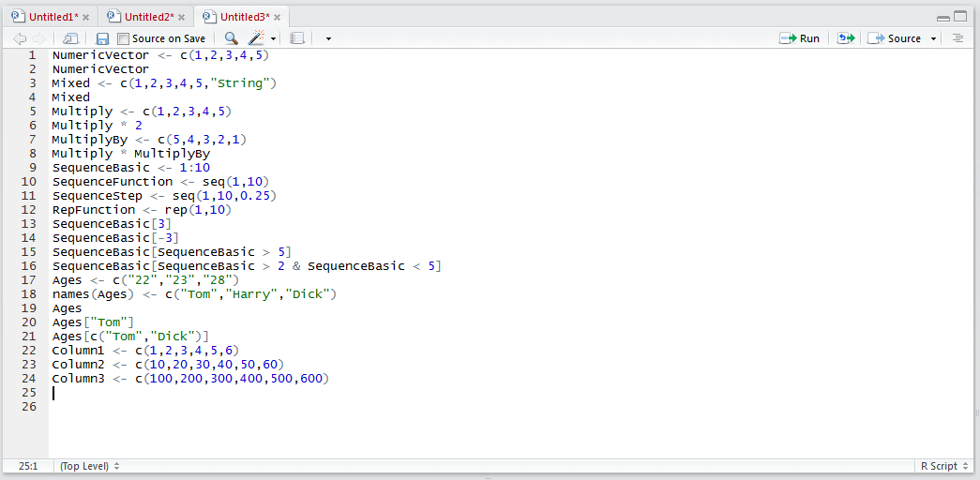
Task: Re-run the previous code region
Action: pos(846,38)
